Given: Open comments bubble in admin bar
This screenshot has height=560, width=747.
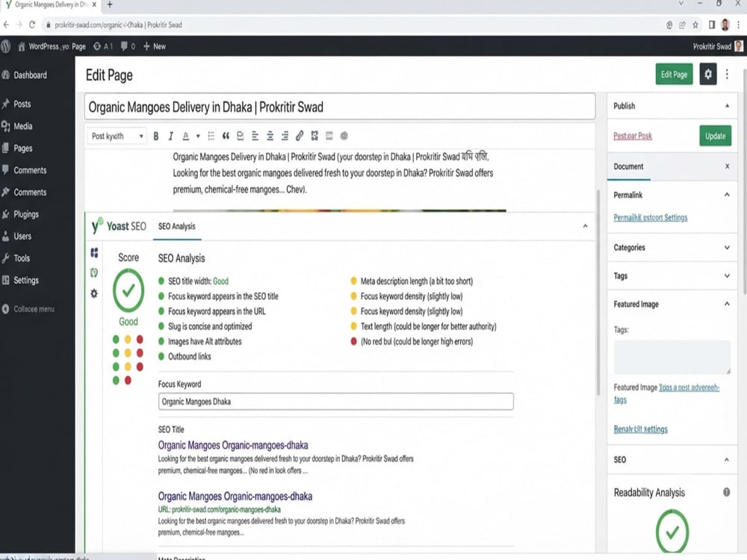Looking at the screenshot, I should 127,46.
